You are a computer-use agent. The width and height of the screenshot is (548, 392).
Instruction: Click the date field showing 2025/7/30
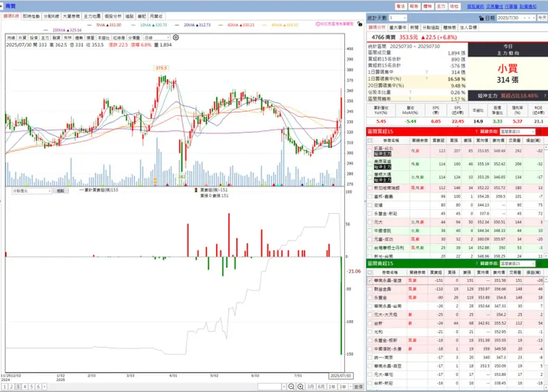point(516,18)
